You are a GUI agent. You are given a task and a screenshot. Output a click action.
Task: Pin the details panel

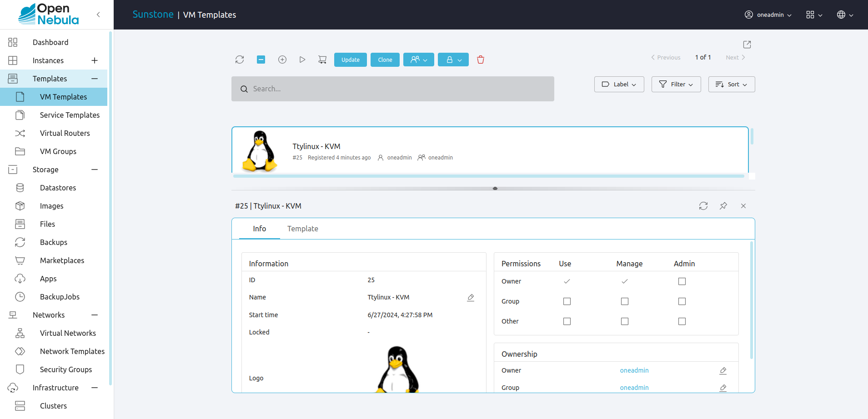[723, 206]
